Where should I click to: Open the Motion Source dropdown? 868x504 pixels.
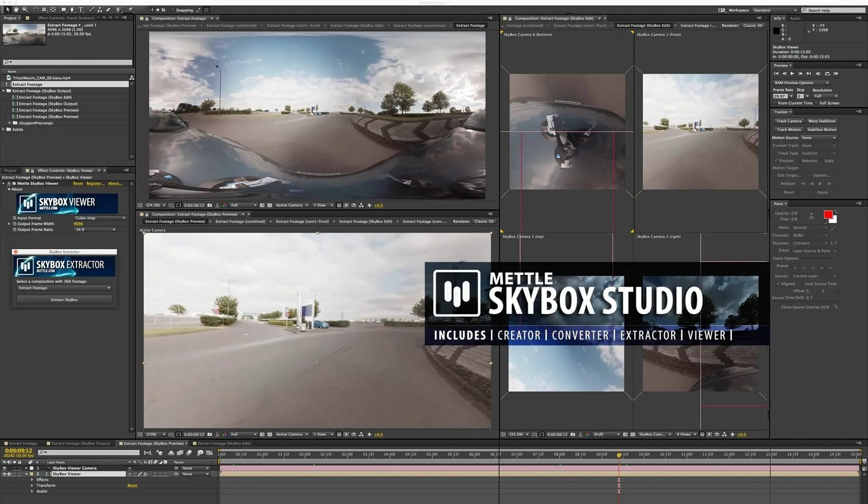coord(818,138)
